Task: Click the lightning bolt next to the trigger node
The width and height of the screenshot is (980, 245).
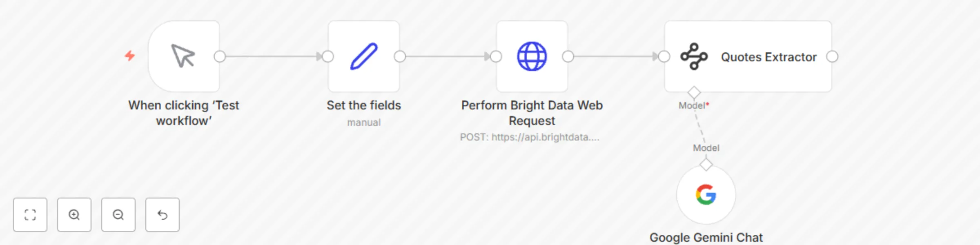Action: point(130,55)
